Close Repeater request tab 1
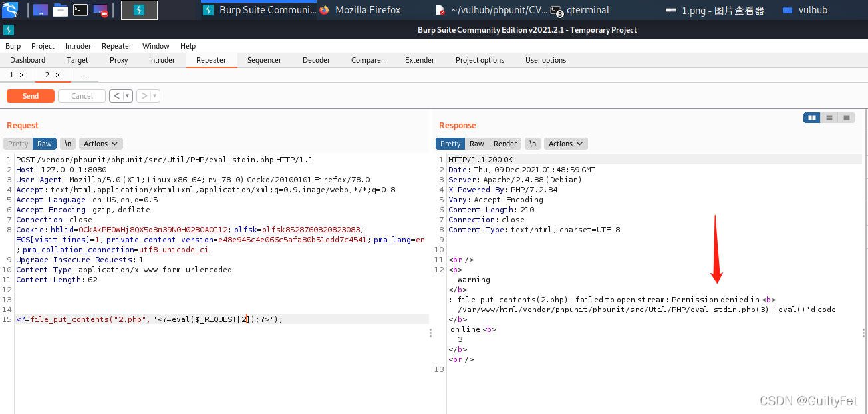This screenshot has width=868, height=414. coord(22,75)
